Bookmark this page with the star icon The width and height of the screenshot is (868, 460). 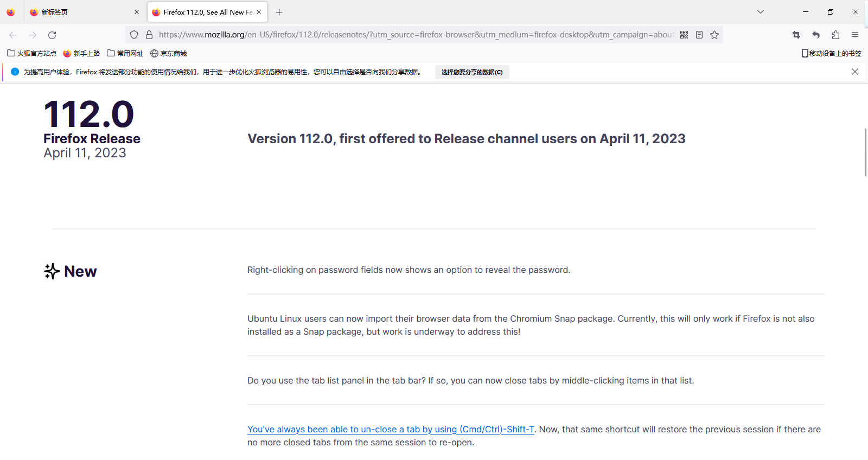tap(714, 35)
